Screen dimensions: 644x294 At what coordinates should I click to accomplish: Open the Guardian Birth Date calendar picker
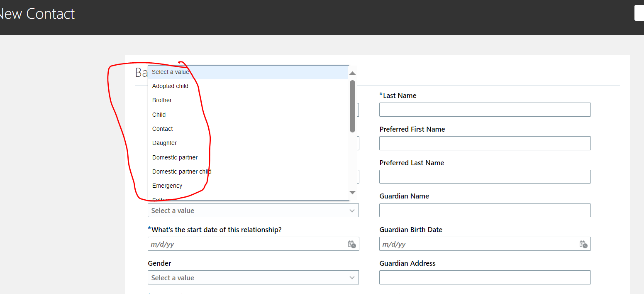point(583,244)
